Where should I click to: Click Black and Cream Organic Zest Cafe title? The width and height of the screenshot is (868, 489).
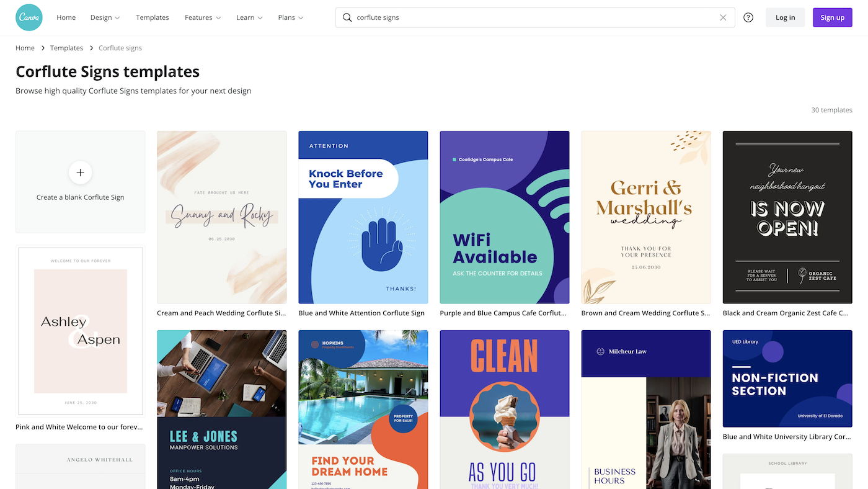click(786, 313)
